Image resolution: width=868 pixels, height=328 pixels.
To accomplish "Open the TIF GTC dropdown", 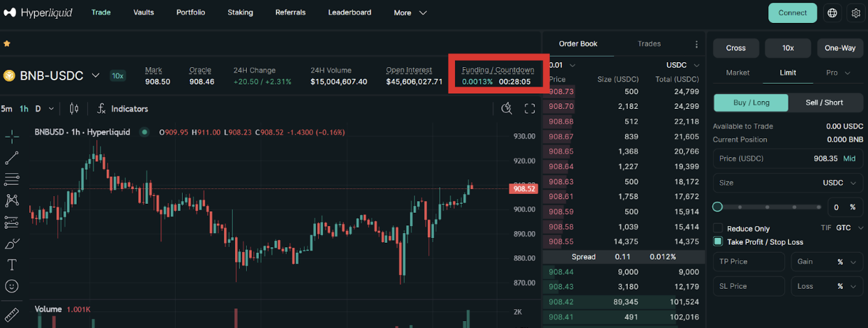I will pos(848,228).
